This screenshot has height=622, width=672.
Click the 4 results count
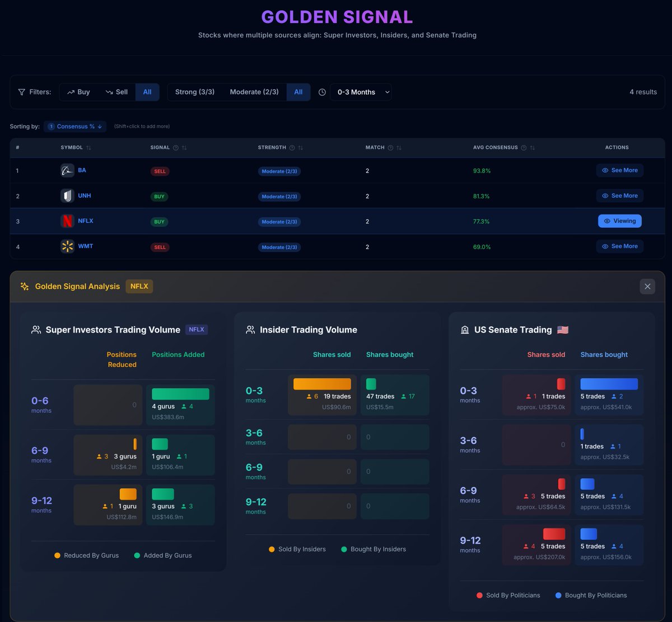tap(643, 92)
